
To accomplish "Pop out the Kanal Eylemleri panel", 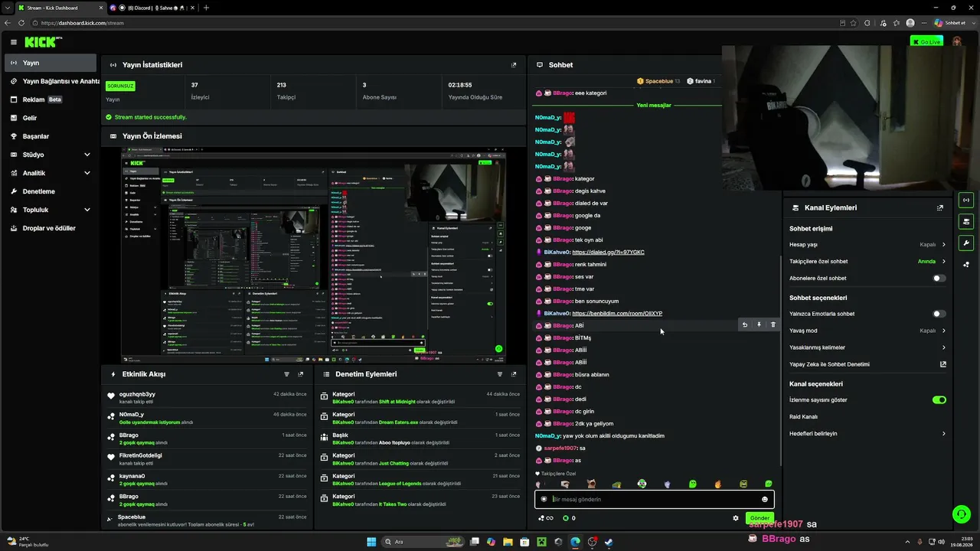I will click(940, 207).
